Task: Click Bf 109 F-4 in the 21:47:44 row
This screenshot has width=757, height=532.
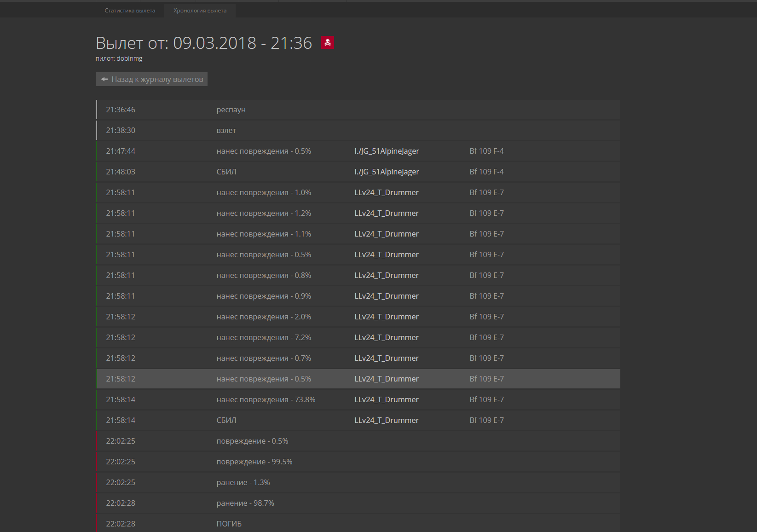Action: pos(486,151)
